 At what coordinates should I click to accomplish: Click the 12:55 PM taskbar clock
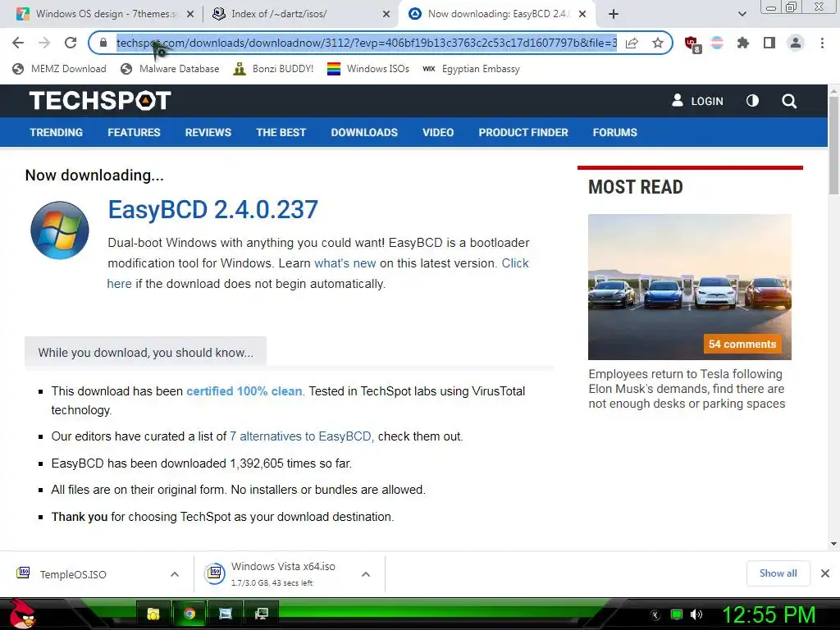pos(769,614)
